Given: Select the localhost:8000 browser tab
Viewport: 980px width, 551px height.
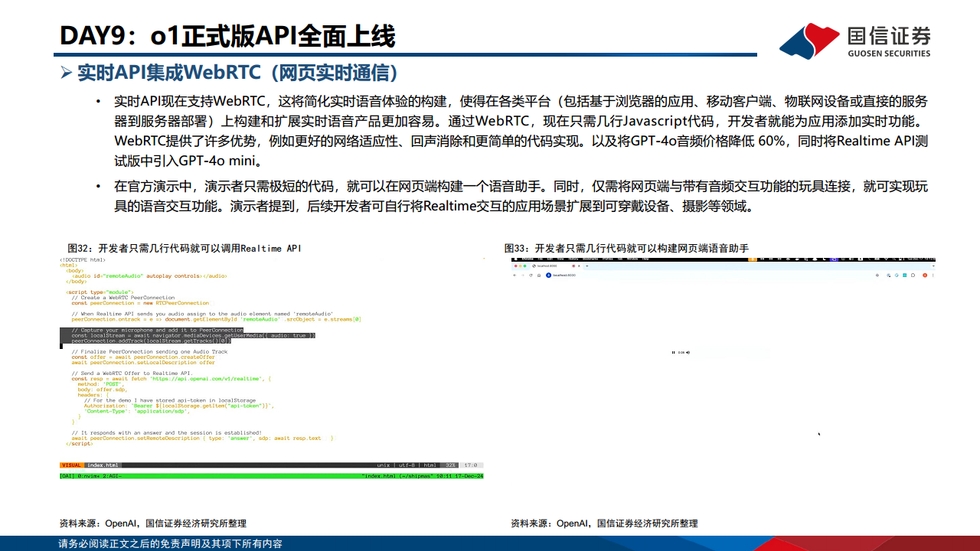Looking at the screenshot, I should pyautogui.click(x=556, y=266).
